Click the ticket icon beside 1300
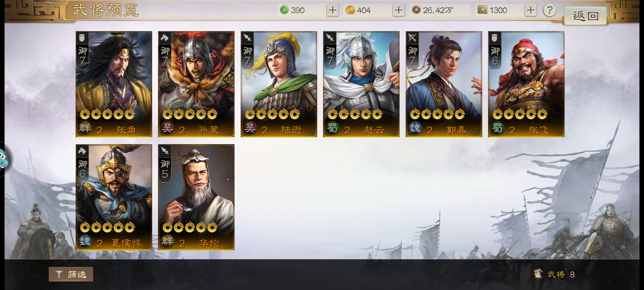This screenshot has height=290, width=644. tap(482, 10)
